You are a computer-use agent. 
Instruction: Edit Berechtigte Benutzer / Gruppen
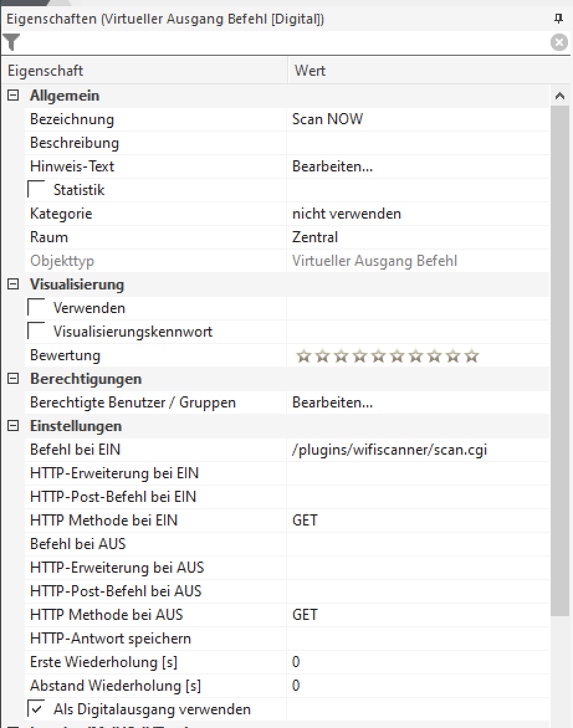click(x=332, y=403)
